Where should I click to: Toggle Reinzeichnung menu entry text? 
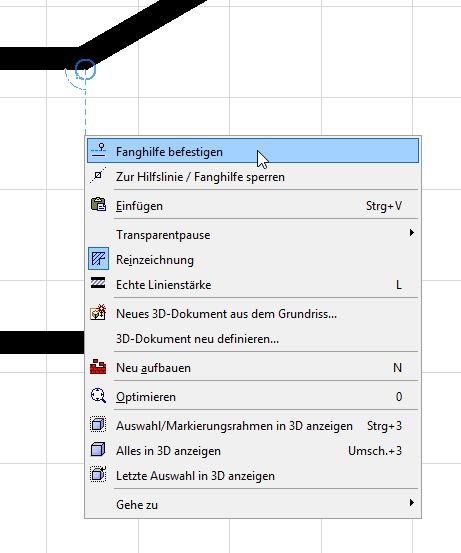[x=155, y=260]
